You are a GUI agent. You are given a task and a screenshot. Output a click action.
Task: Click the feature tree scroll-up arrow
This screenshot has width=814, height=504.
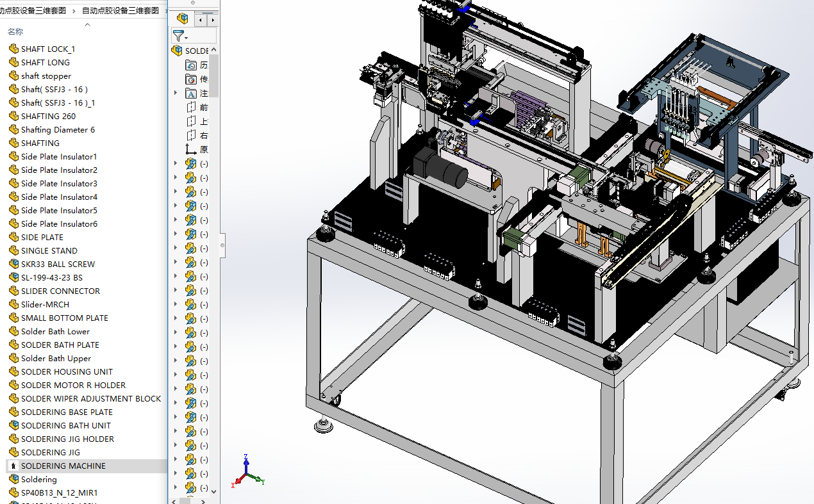[214, 50]
